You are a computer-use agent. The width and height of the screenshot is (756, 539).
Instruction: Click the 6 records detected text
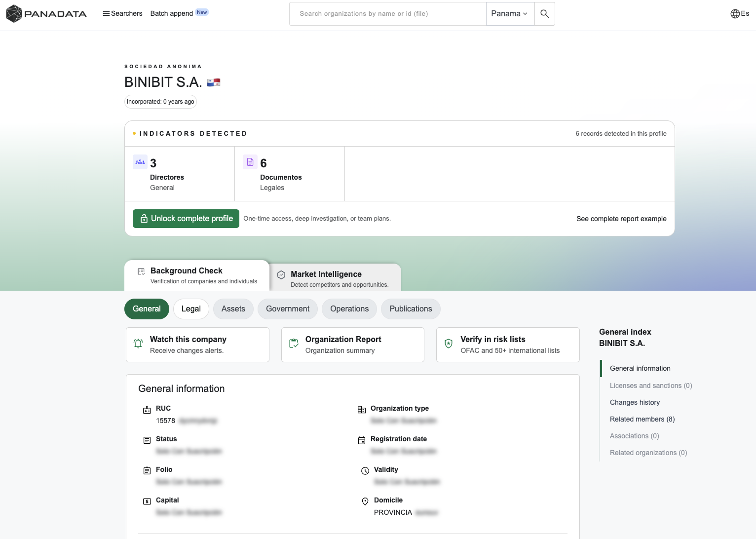(x=621, y=134)
